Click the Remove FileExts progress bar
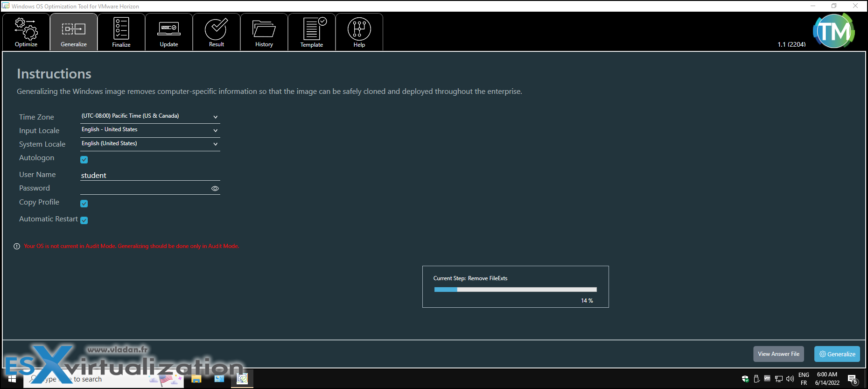Screen dimensions: 868x389 tap(515, 290)
